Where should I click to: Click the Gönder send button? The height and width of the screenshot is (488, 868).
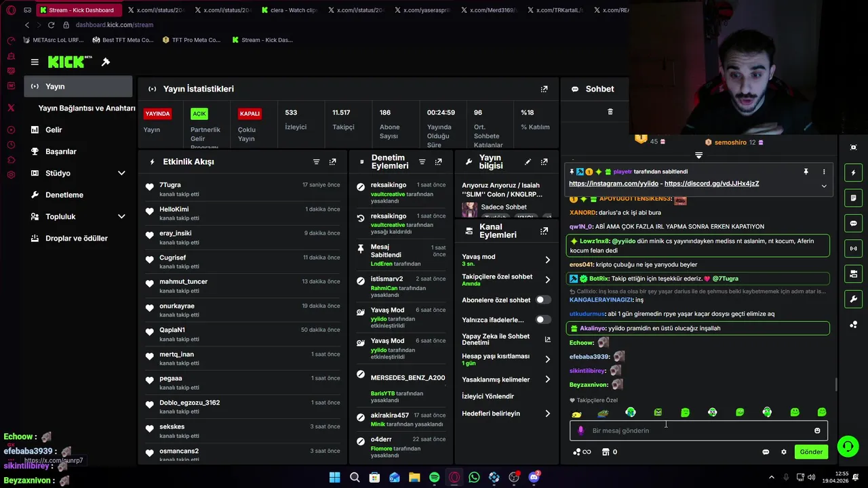coord(811,452)
